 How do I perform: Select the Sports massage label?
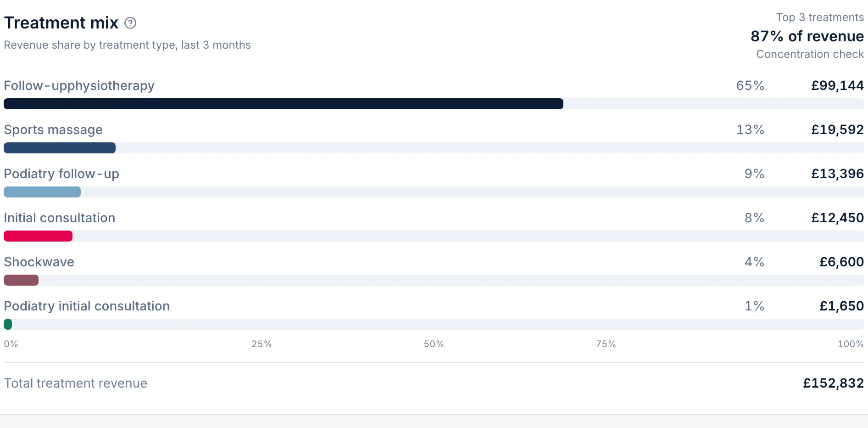click(x=53, y=130)
